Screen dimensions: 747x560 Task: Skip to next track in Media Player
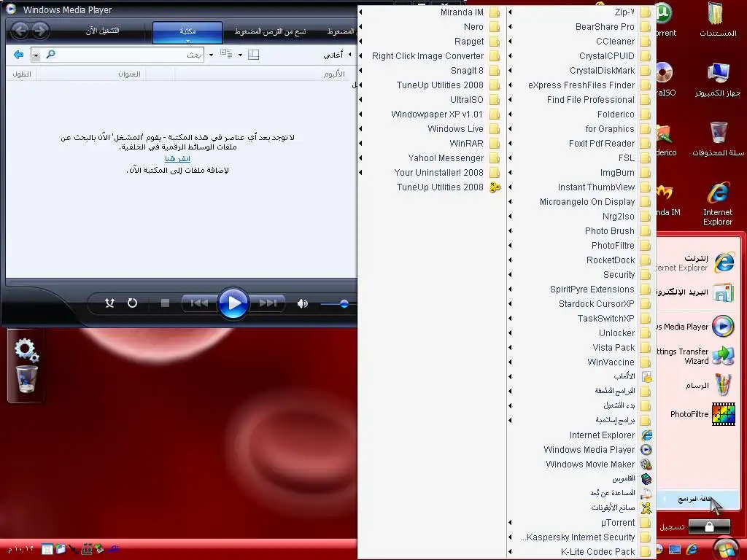coord(267,303)
